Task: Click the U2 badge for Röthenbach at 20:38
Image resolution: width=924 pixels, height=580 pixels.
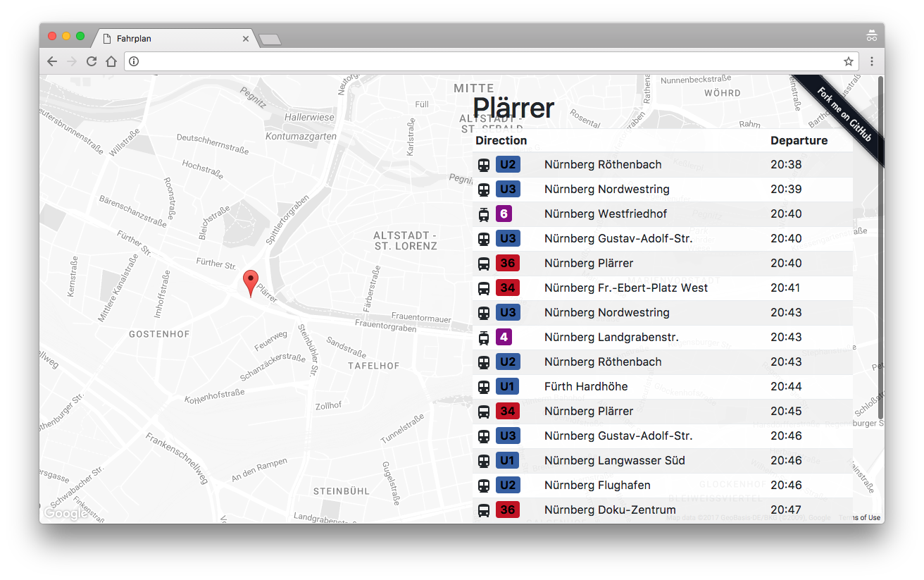Action: [x=508, y=164]
